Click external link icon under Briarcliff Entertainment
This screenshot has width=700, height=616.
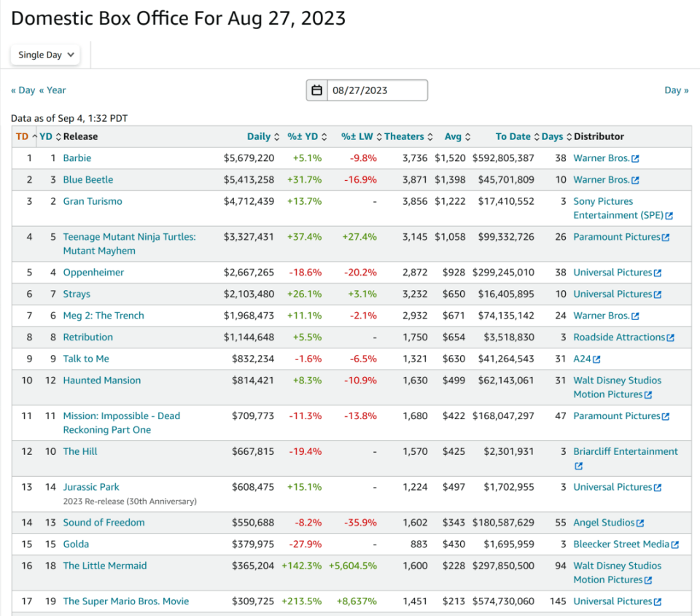pyautogui.click(x=578, y=466)
